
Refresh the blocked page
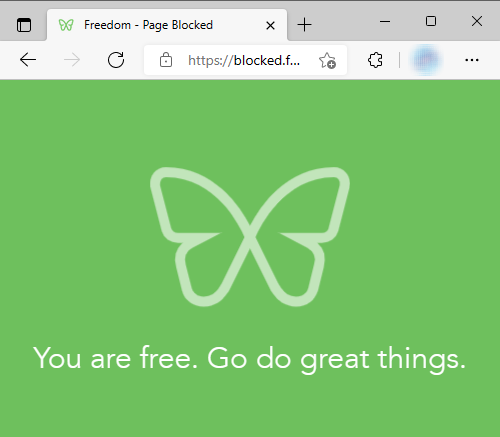[x=116, y=60]
